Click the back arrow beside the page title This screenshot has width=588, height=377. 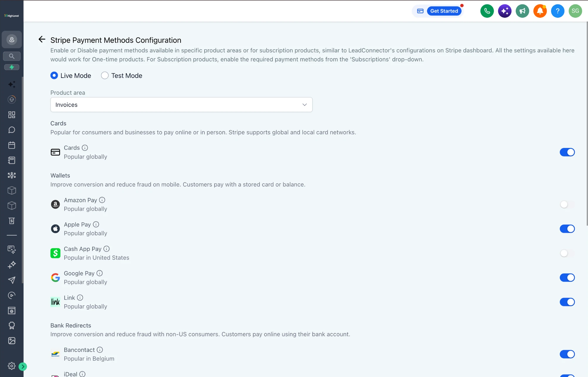point(42,39)
